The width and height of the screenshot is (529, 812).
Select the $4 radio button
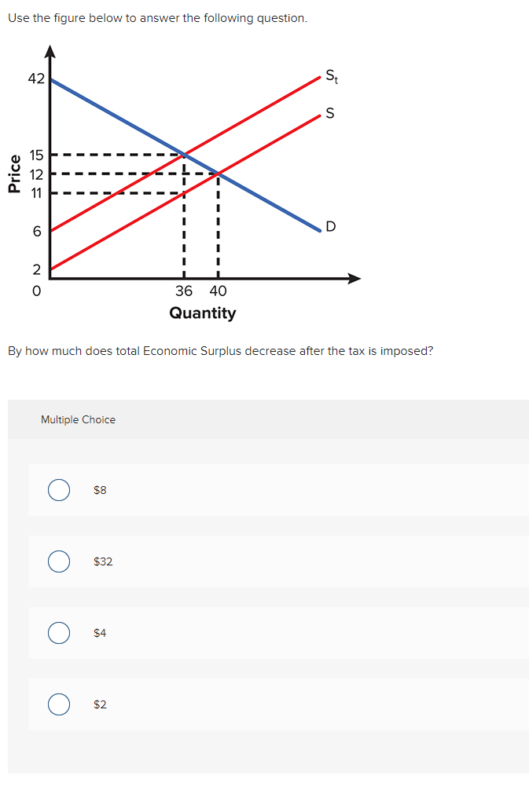click(58, 633)
